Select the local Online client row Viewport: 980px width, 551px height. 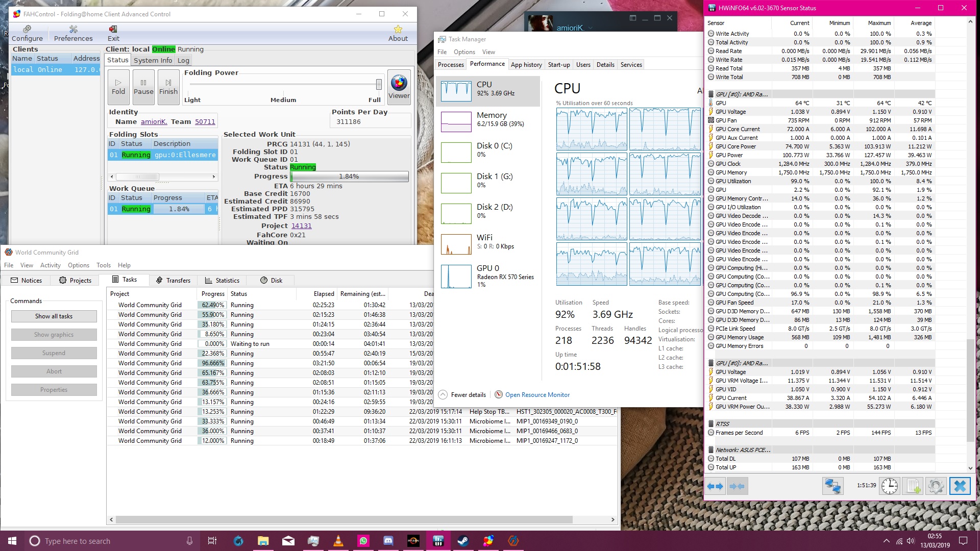(x=55, y=70)
